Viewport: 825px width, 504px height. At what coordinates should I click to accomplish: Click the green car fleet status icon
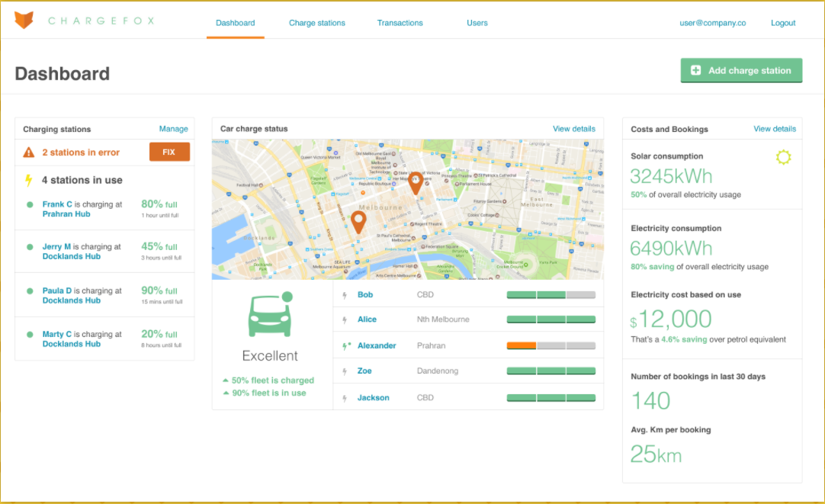(x=271, y=314)
